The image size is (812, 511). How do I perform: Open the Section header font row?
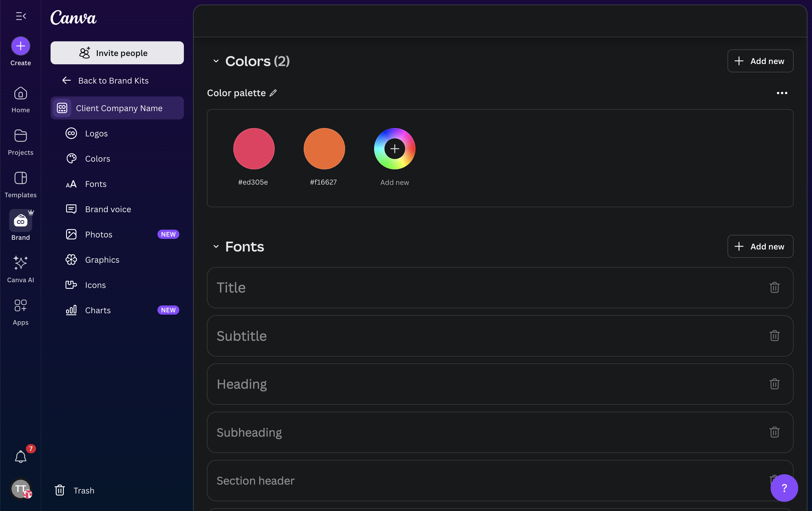500,481
